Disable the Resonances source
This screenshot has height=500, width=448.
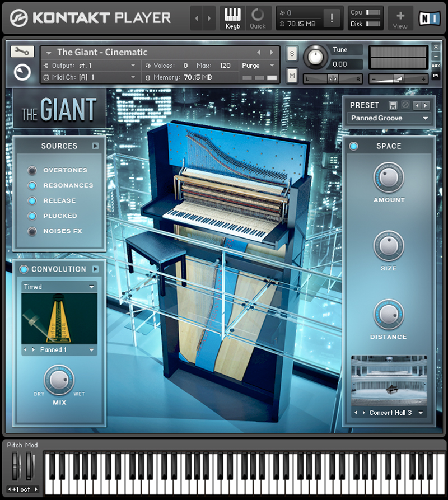pos(32,185)
